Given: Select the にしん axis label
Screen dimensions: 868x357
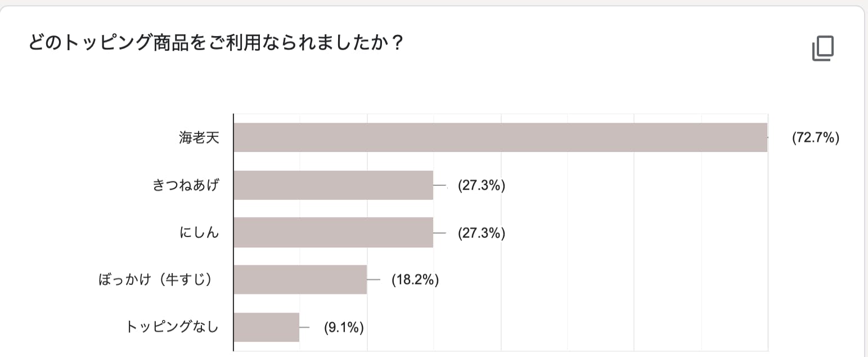Looking at the screenshot, I should pos(199,233).
